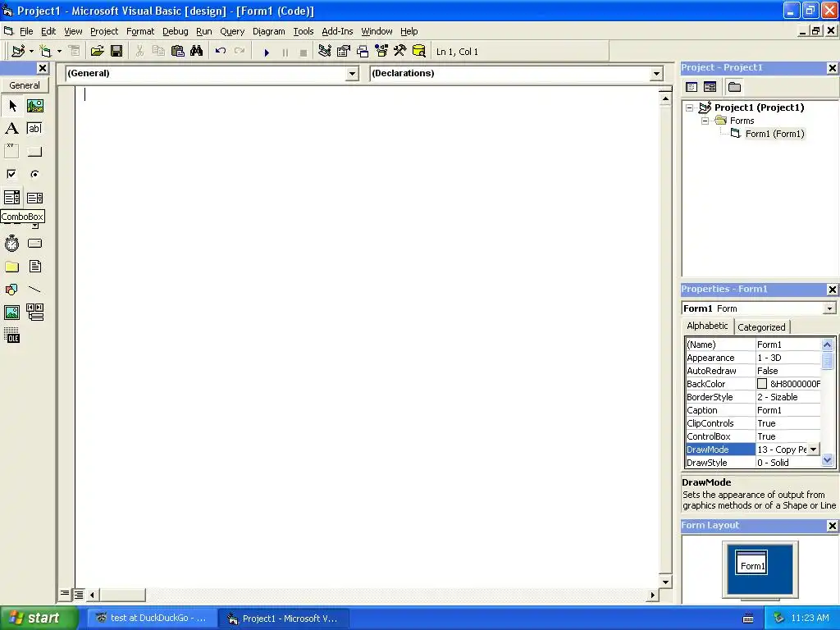Switch to the Categorized properties tab

point(761,326)
